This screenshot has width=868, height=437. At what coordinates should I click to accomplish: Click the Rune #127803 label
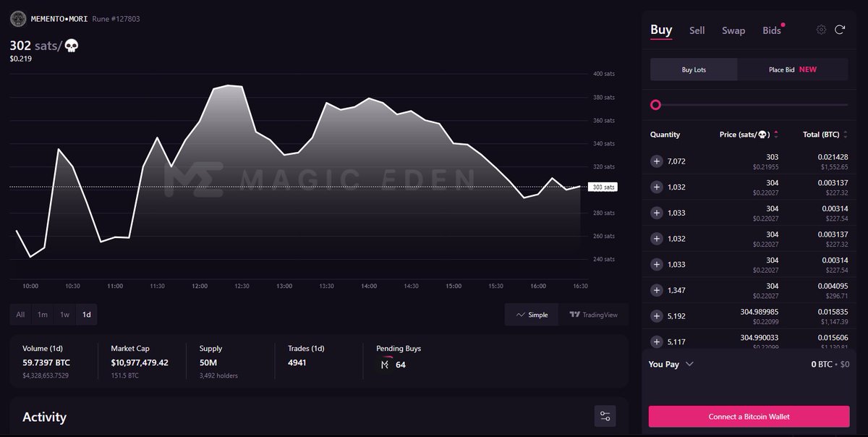(x=116, y=19)
